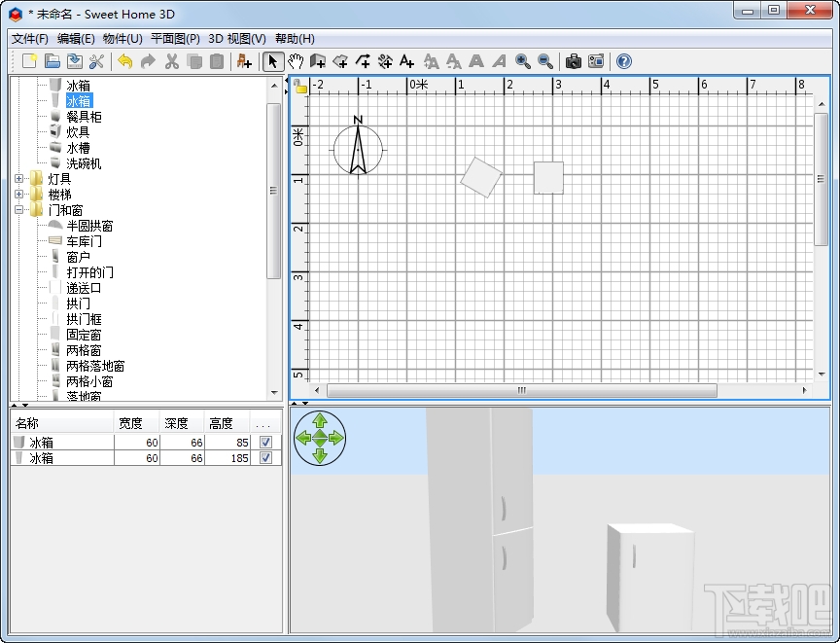
Task: Click the New home toolbar icon
Action: (x=29, y=61)
